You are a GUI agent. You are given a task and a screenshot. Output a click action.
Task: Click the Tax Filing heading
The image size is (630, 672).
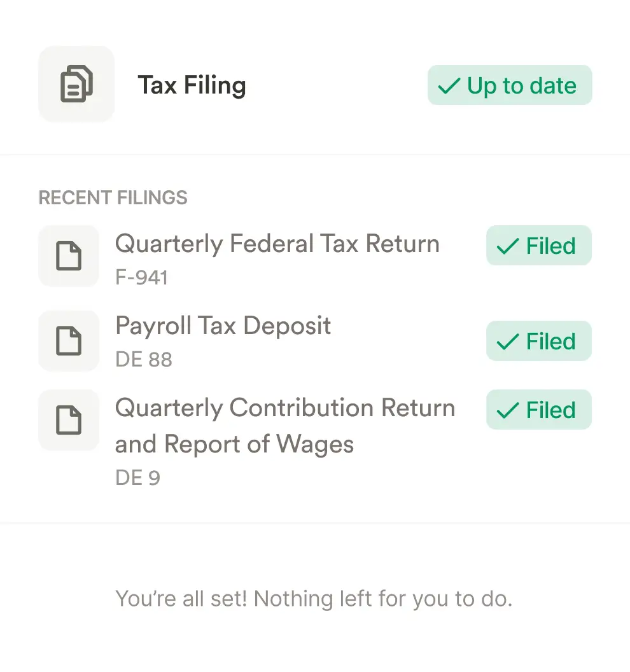click(192, 85)
